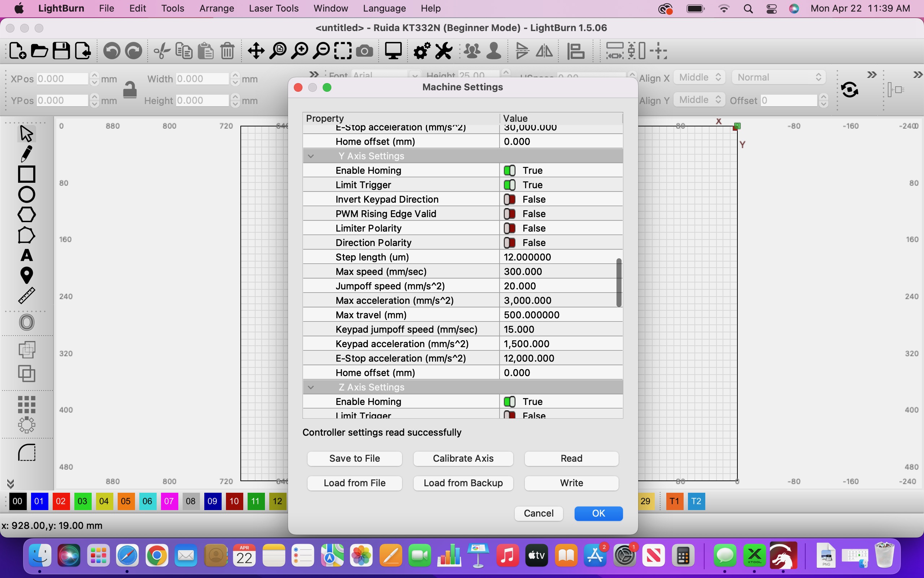Image resolution: width=924 pixels, height=578 pixels.
Task: Select the Polygon hexagon tool
Action: pos(26,215)
